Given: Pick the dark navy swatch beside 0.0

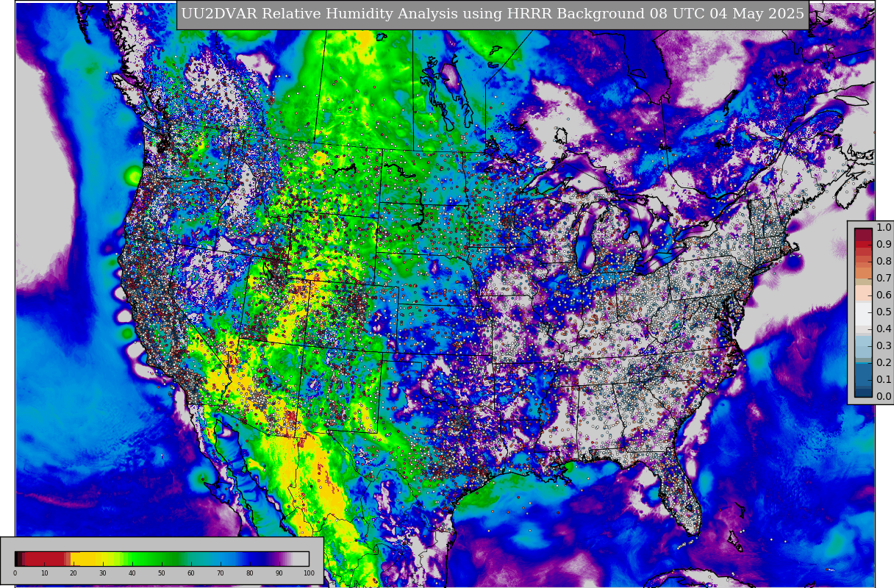Looking at the screenshot, I should (863, 392).
